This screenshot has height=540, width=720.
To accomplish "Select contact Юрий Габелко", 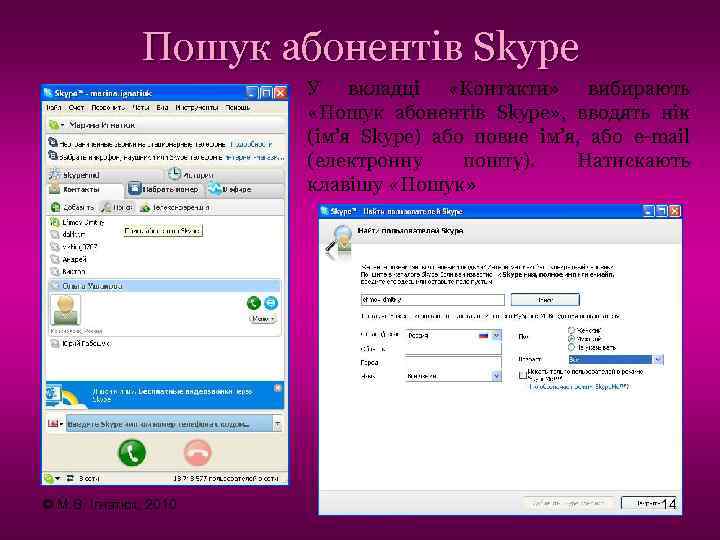I will pos(87,343).
